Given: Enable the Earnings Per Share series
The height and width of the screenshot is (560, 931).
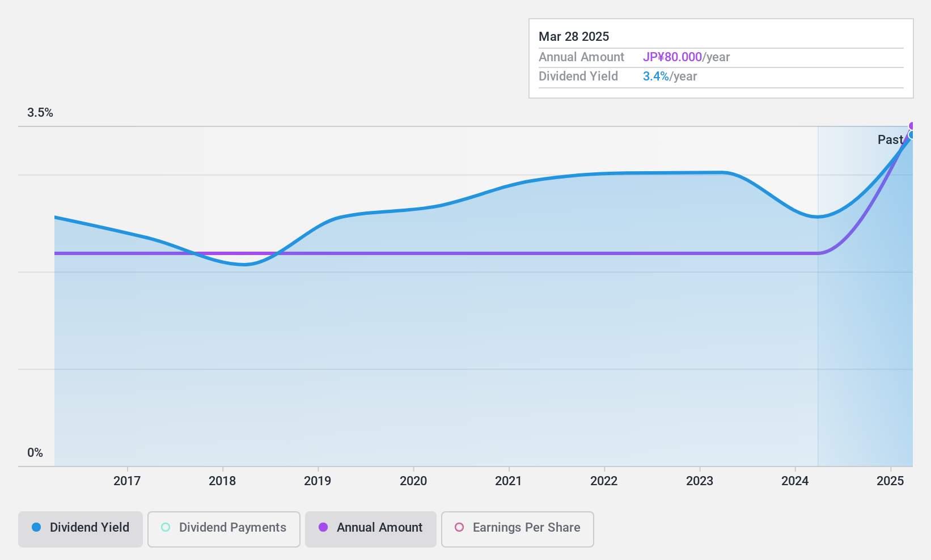Looking at the screenshot, I should point(517,529).
